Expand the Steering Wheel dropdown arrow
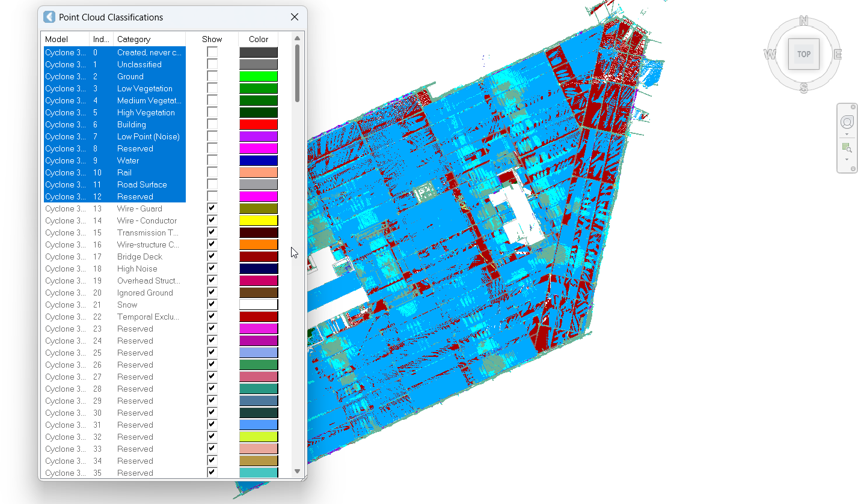This screenshot has width=858, height=504. [x=847, y=135]
